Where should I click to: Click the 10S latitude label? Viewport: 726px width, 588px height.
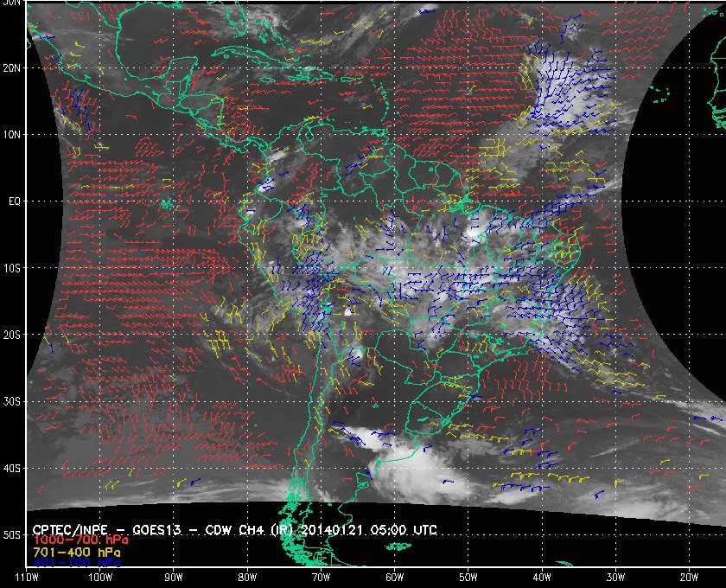point(11,268)
